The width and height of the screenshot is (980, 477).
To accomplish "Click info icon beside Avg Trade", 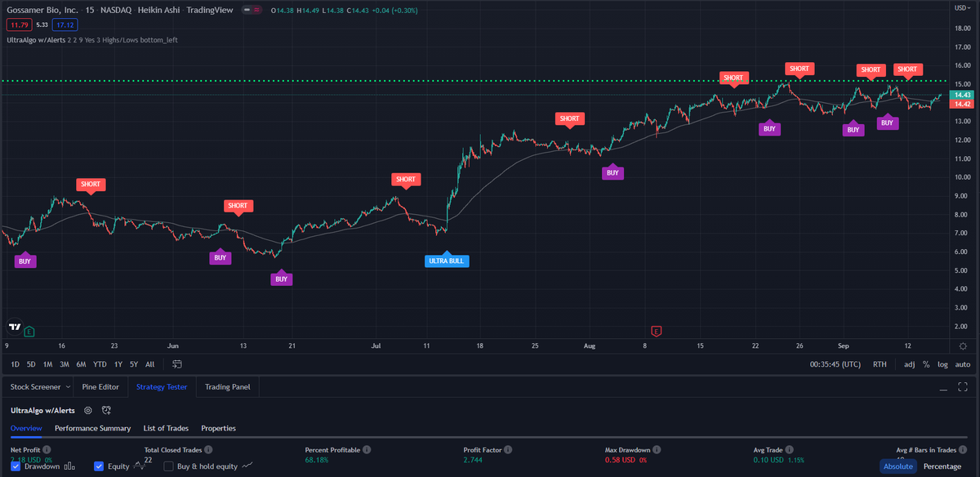I will point(790,450).
